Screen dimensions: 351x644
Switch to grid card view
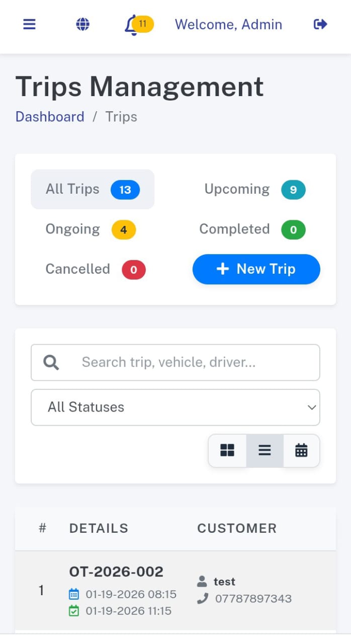coord(227,450)
